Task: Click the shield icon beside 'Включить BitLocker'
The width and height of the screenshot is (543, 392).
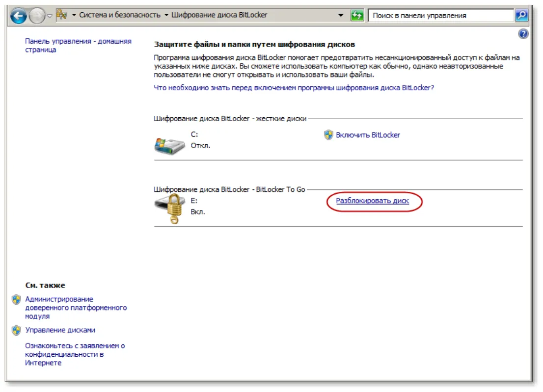Action: coord(328,135)
